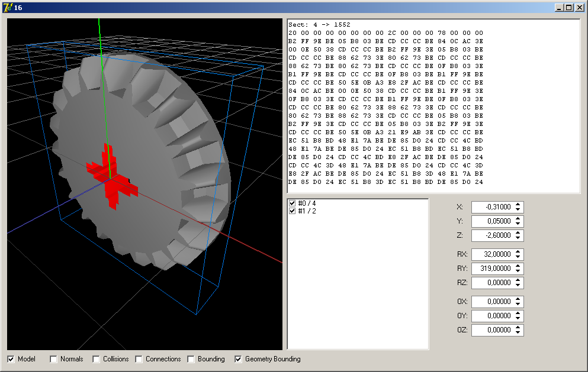The width and height of the screenshot is (588, 372).
Task: Uncheck the #0 / 4 list item
Action: click(x=292, y=203)
